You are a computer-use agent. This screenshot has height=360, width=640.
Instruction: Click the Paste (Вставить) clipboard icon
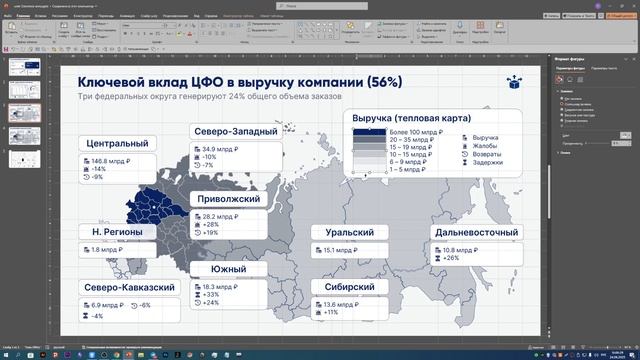point(11,26)
